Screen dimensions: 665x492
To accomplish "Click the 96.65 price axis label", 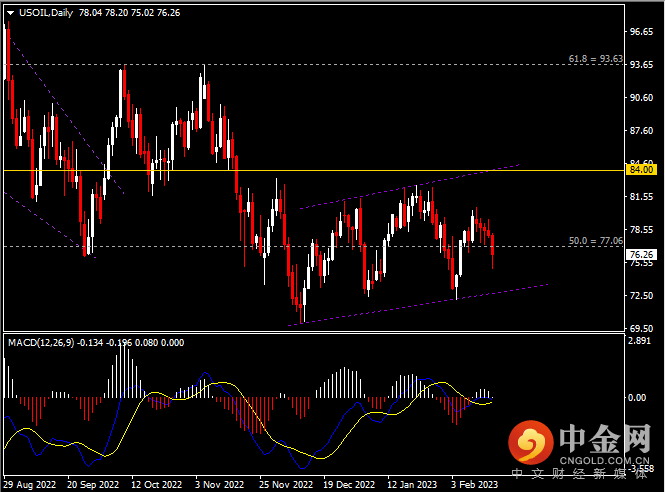I will (639, 31).
